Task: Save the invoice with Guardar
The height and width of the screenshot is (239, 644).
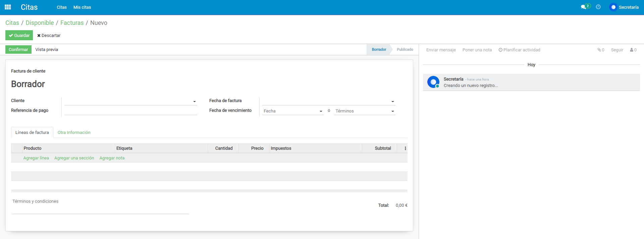Action: tap(19, 36)
